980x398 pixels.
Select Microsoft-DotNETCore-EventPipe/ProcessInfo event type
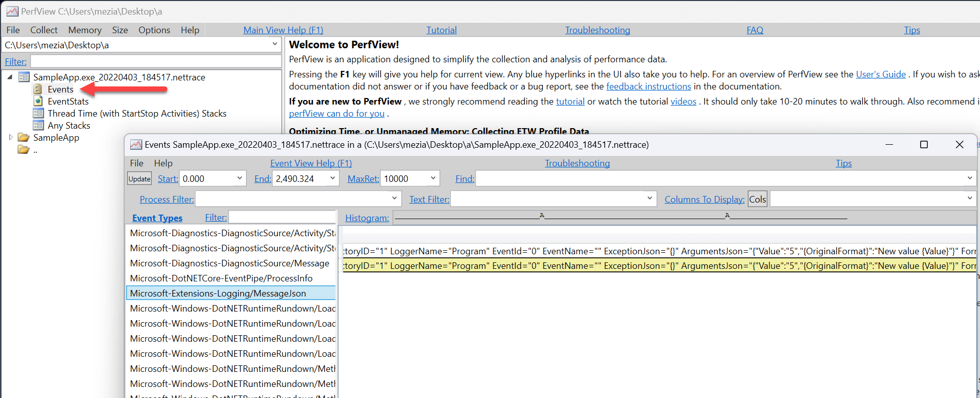[221, 278]
